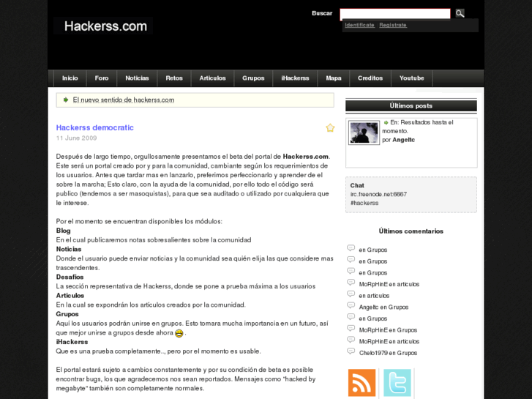Go to the Inicio menu item
The height and width of the screenshot is (399, 532).
(70, 78)
